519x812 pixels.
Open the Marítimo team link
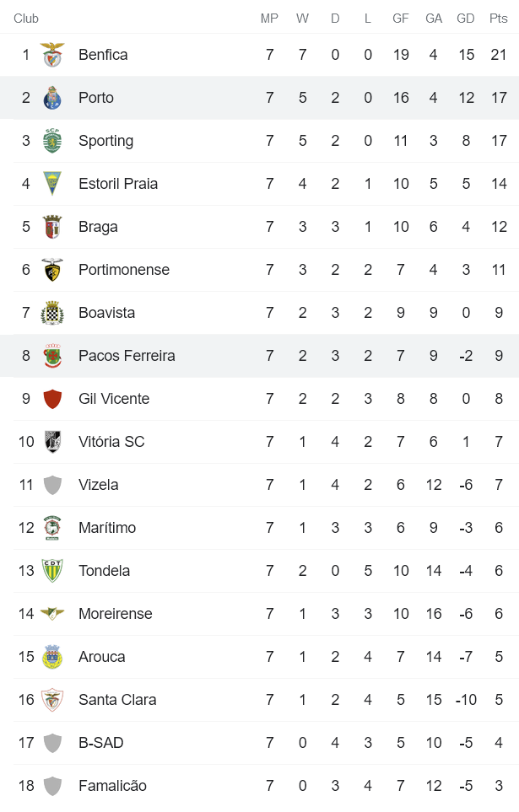point(106,528)
